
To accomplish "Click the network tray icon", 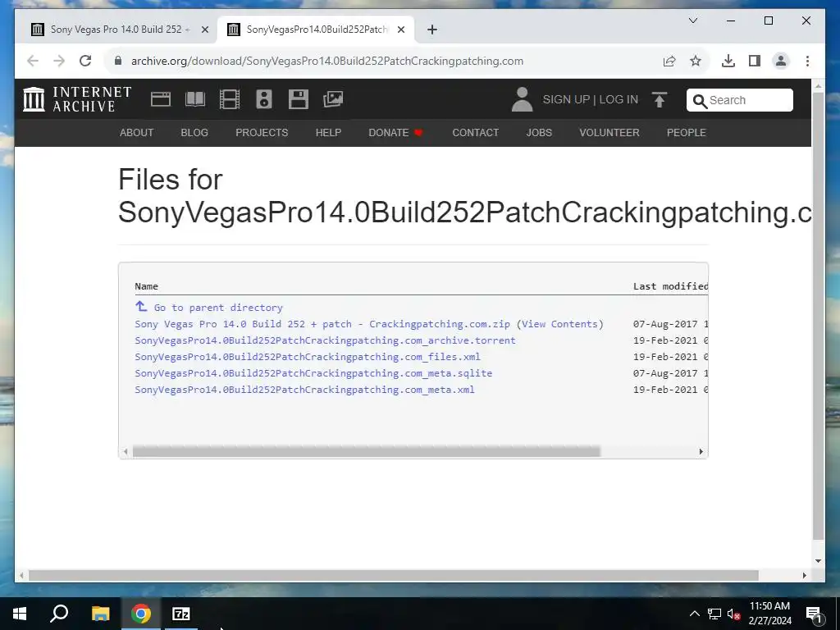I will tap(714, 614).
